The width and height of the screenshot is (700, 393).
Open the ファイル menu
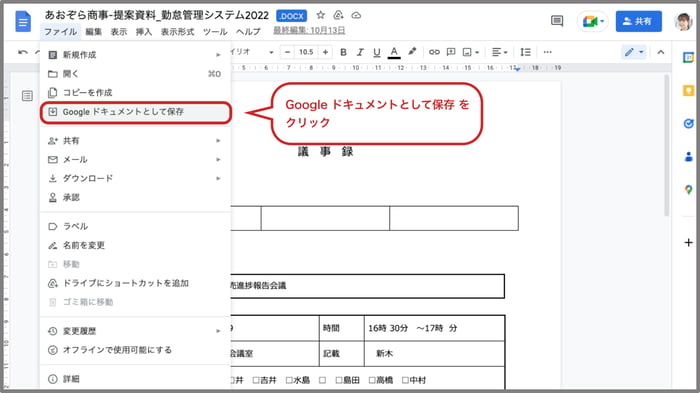click(x=60, y=32)
